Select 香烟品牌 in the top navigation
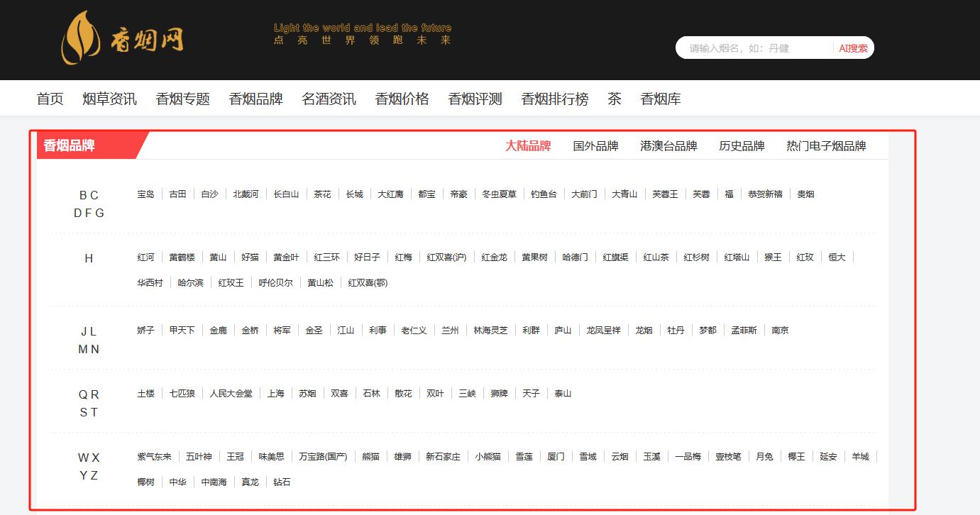 pyautogui.click(x=255, y=99)
